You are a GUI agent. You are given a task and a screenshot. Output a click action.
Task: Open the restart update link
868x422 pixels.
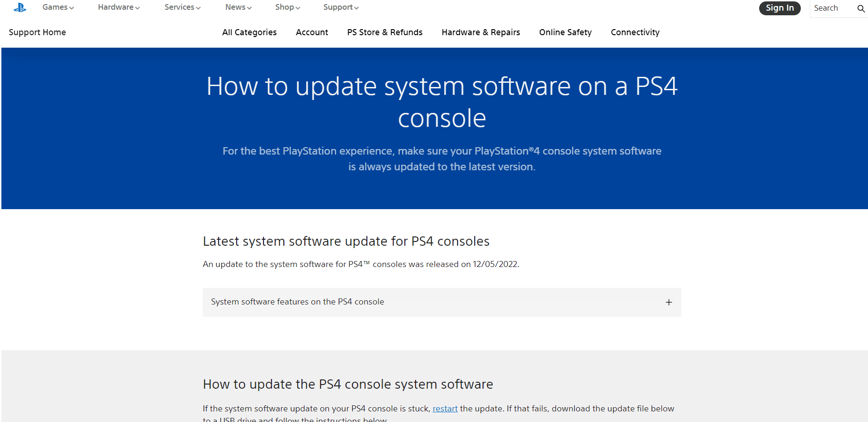click(x=445, y=409)
